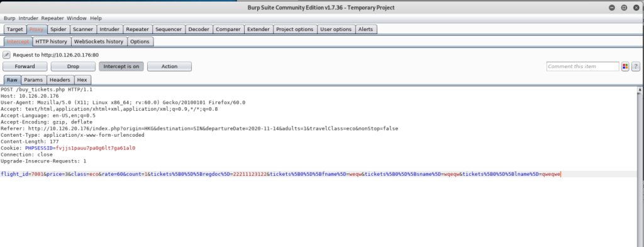Click Request to http://10.126.20.176:80 label
This screenshot has width=644, height=247.
[55, 55]
